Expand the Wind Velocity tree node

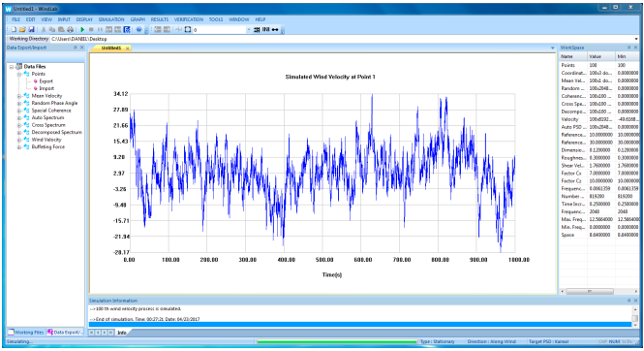coord(19,140)
